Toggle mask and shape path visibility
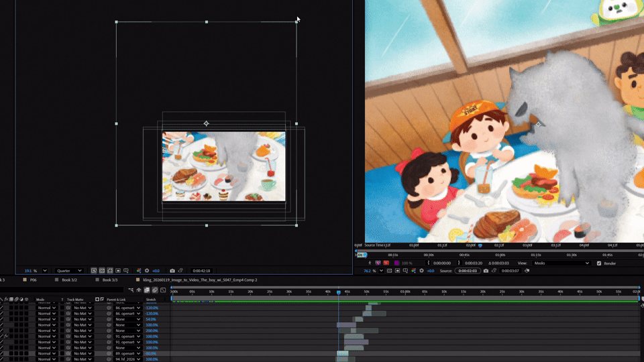This screenshot has width=644, height=362. [x=110, y=270]
